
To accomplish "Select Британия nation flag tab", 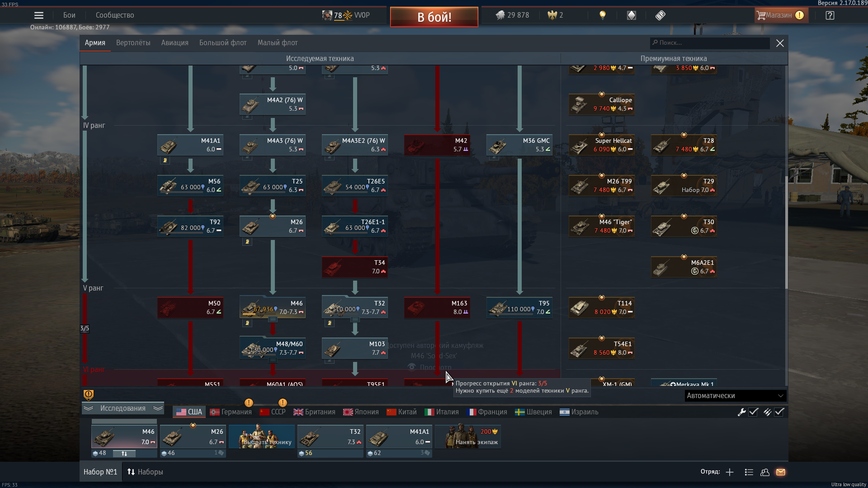I will click(314, 412).
